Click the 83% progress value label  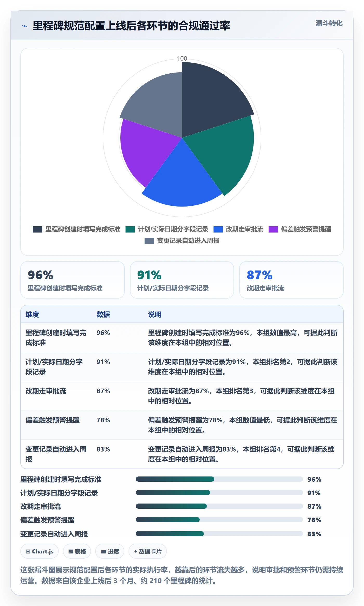coord(314,534)
